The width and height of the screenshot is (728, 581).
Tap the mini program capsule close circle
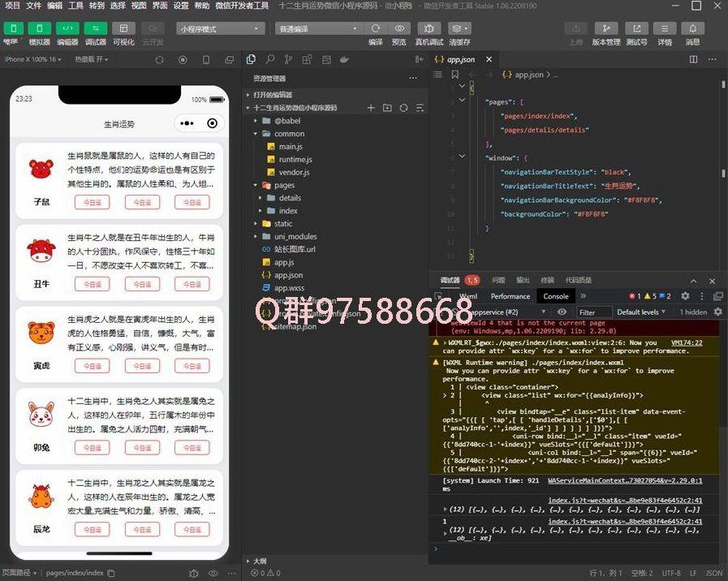[212, 123]
